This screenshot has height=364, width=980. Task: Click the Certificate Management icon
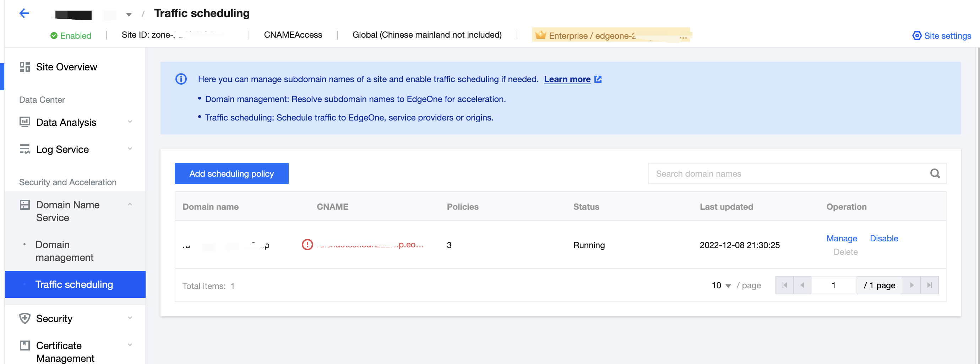click(24, 346)
